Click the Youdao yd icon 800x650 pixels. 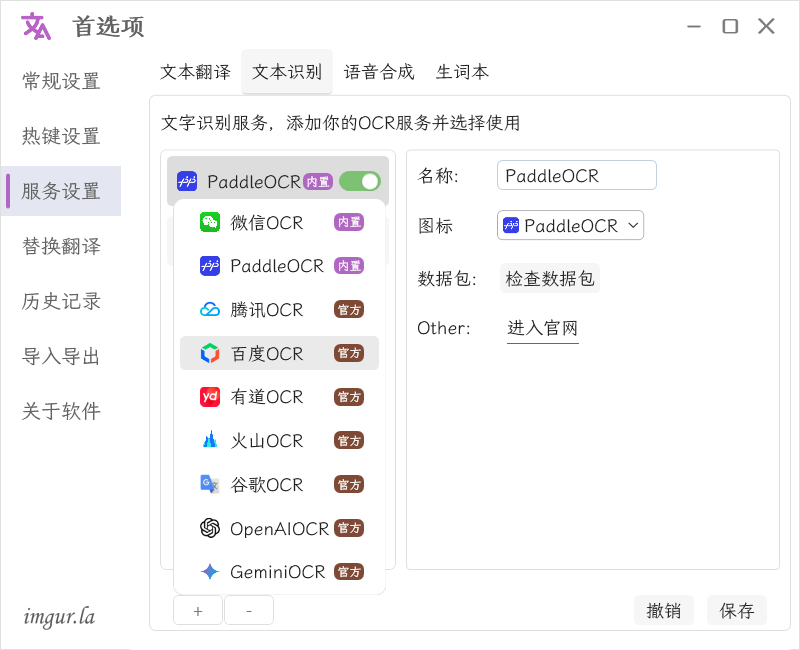point(210,396)
